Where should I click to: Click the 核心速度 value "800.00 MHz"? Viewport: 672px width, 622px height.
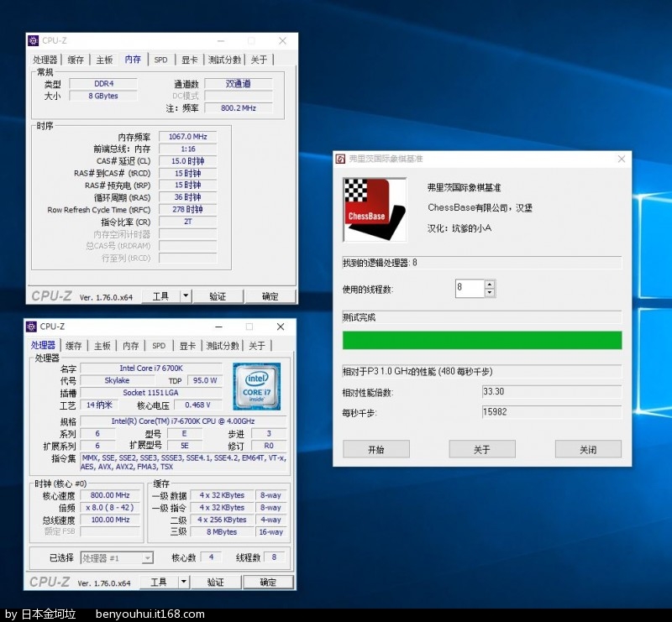coord(110,495)
